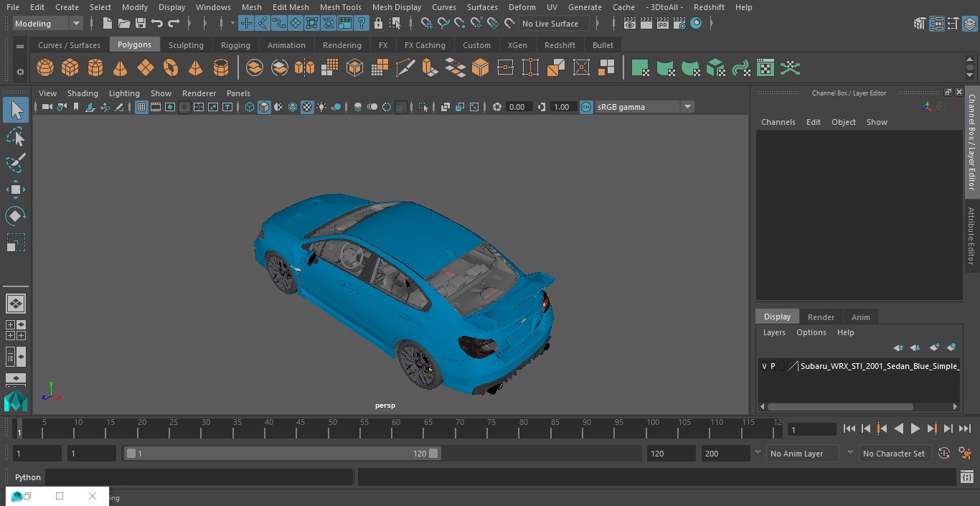Click the IPR render icon
Image resolution: width=980 pixels, height=506 pixels.
[x=663, y=24]
